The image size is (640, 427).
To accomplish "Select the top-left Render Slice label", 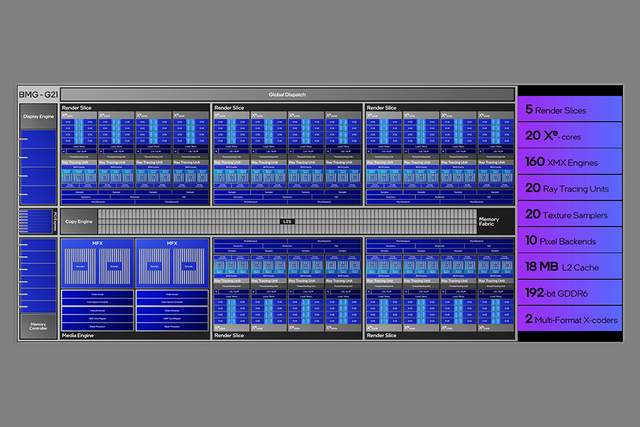I will pos(78,106).
